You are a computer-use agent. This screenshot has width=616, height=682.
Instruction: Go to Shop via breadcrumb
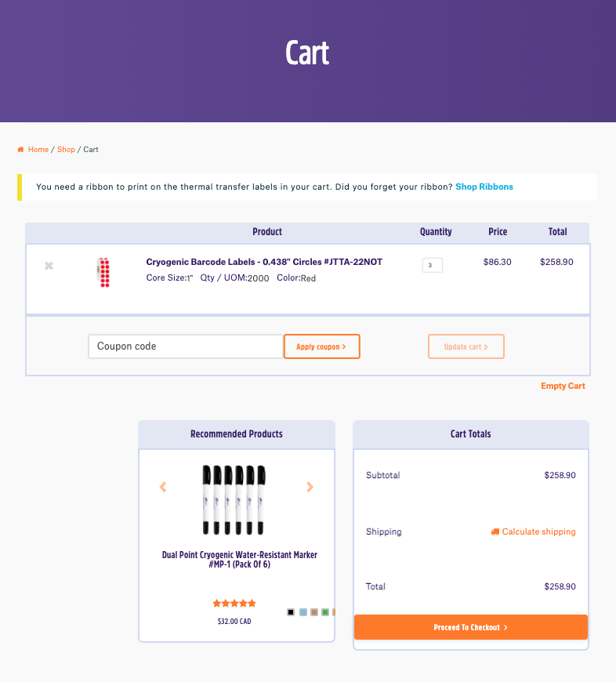tap(66, 149)
